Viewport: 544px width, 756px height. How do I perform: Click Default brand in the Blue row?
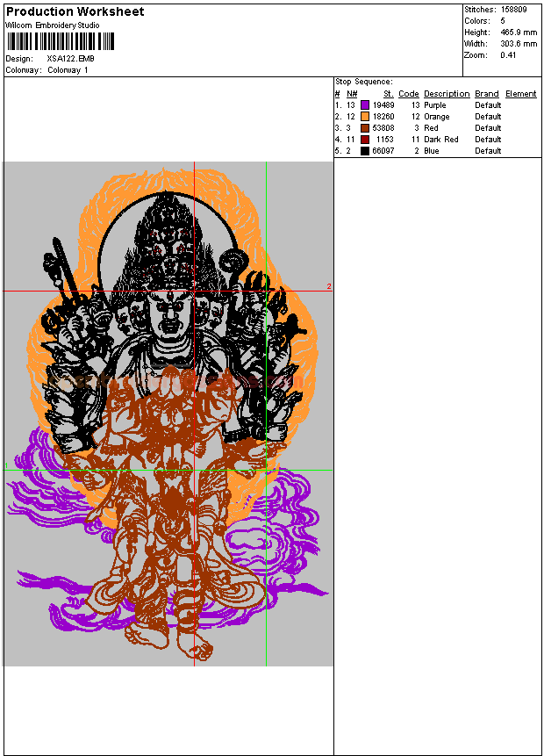pos(488,150)
